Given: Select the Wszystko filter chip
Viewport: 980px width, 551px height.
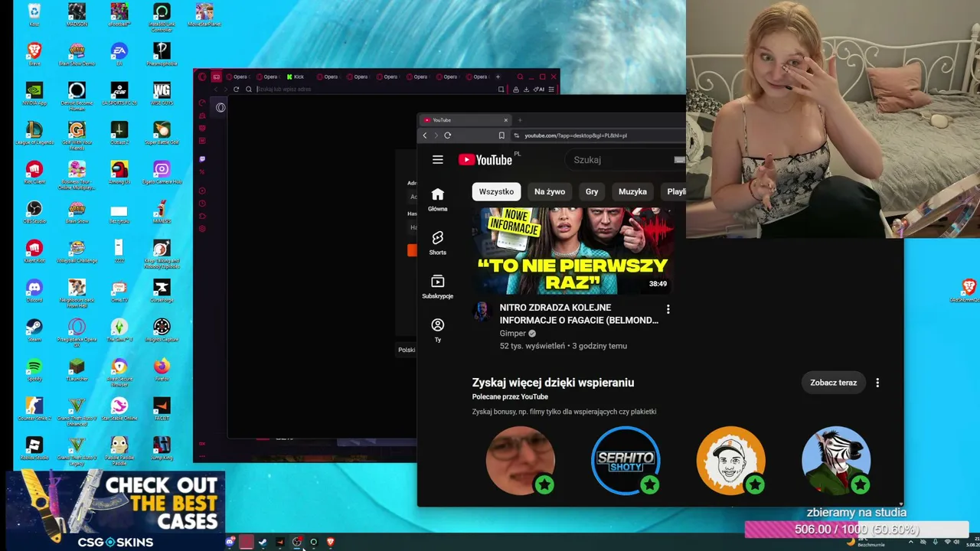Looking at the screenshot, I should pos(496,191).
